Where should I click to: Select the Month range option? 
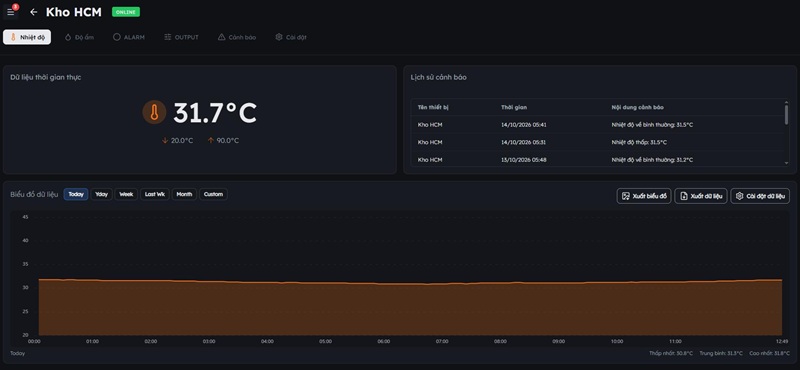pyautogui.click(x=184, y=194)
